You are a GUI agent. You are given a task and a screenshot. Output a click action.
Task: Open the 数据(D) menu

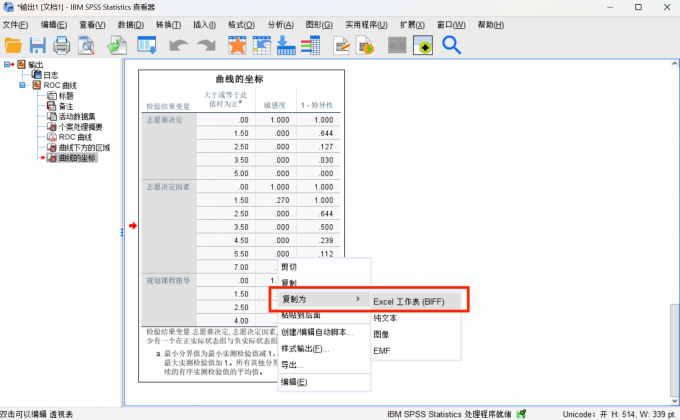point(131,25)
